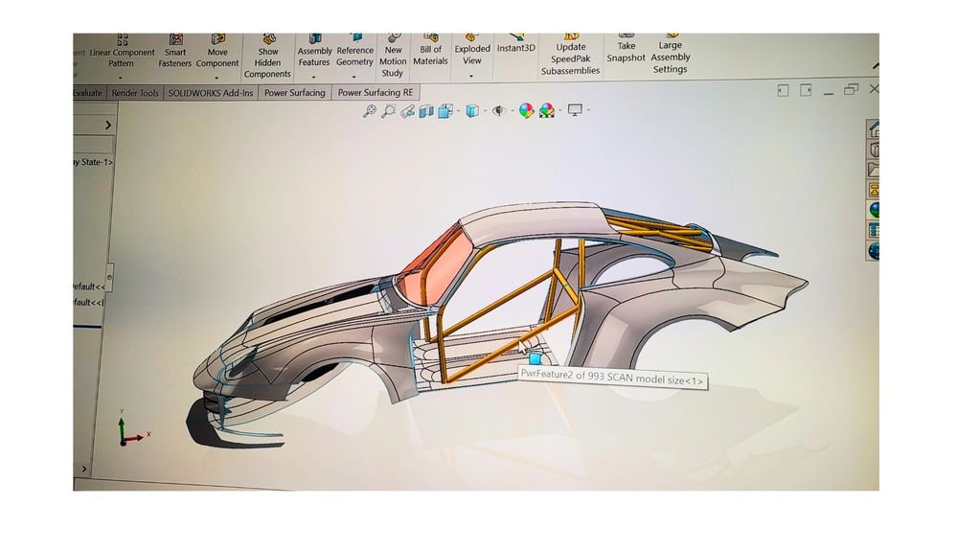Expand the View Settings dropdown arrow
980x551 pixels.
[588, 110]
